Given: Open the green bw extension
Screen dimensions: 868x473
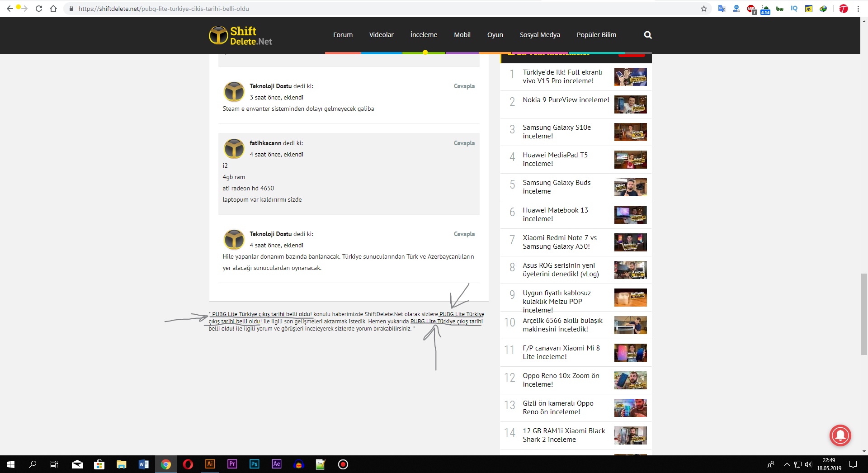Looking at the screenshot, I should tap(780, 9).
